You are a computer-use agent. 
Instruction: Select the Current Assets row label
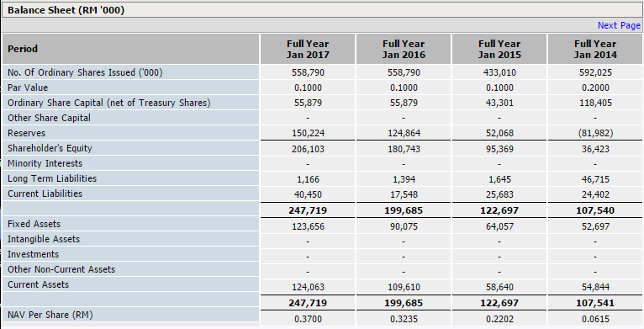coord(38,284)
